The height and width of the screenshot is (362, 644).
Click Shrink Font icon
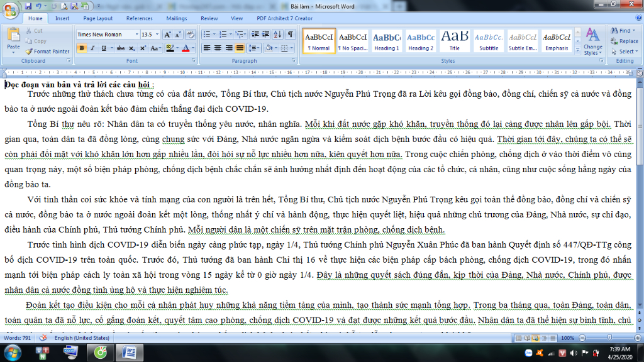coord(178,35)
